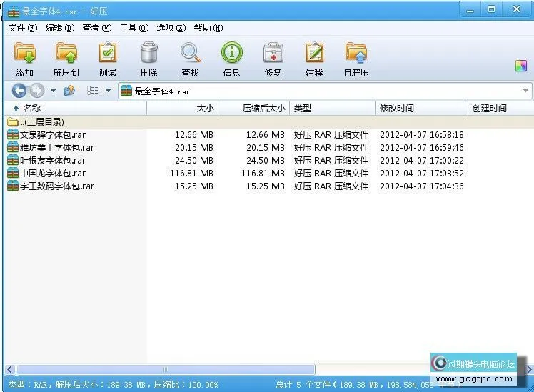Select 中国龙字体包.rar file
This screenshot has height=392, width=534.
(x=53, y=173)
